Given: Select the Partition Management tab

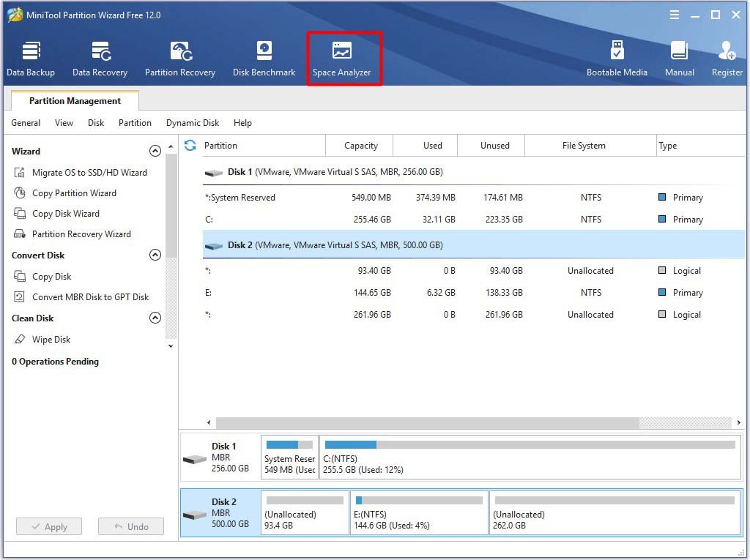Looking at the screenshot, I should [75, 101].
